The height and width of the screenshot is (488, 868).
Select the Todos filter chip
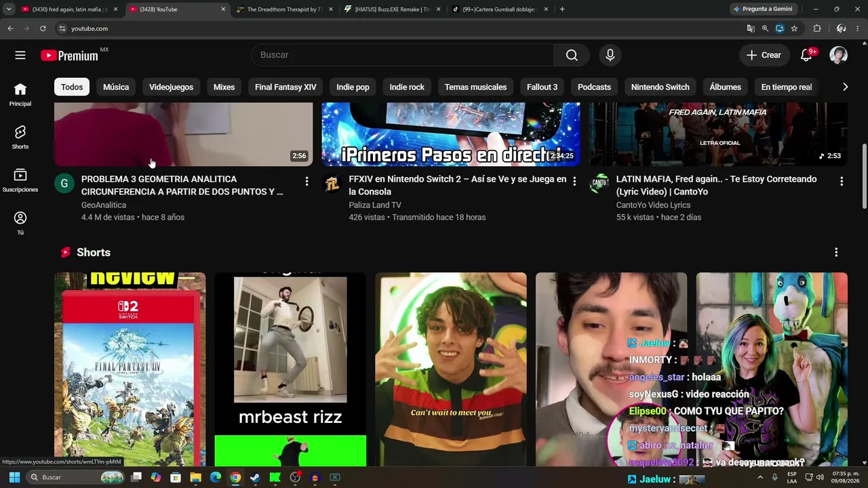click(x=72, y=87)
